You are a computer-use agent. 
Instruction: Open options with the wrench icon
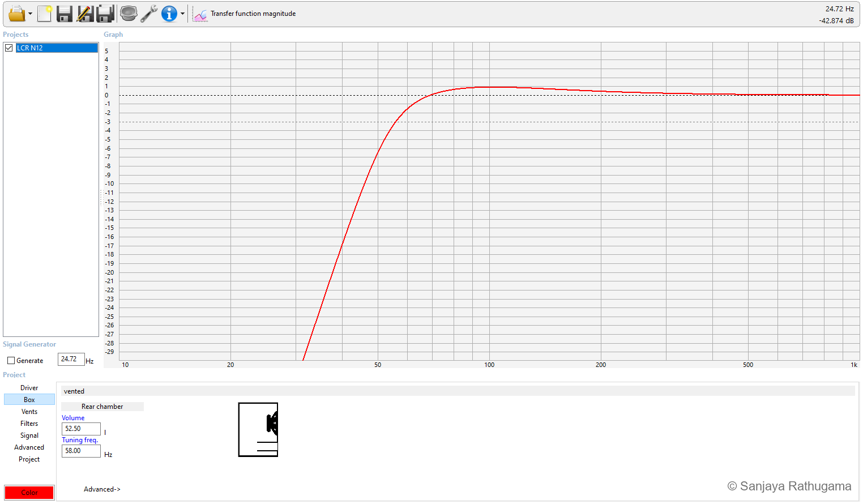(x=149, y=14)
